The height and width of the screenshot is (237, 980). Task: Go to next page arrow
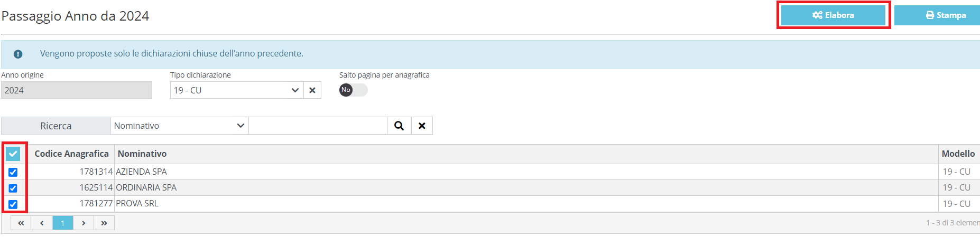(84, 223)
